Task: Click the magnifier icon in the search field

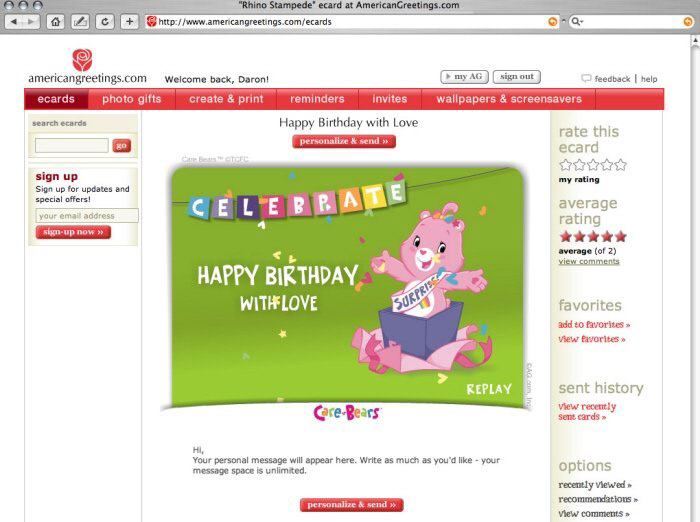Action: point(576,21)
